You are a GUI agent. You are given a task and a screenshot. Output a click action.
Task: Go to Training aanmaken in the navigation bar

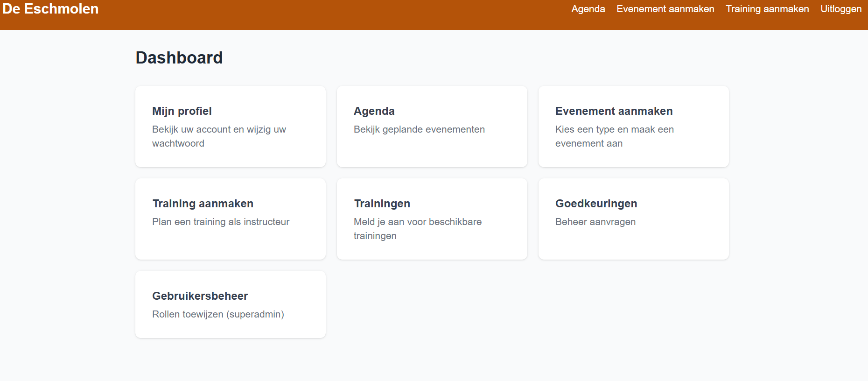pyautogui.click(x=767, y=9)
